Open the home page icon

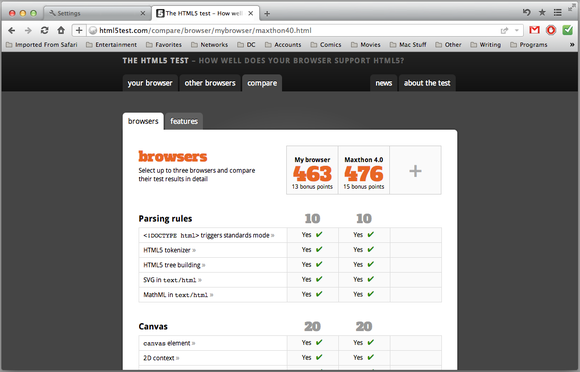point(61,30)
